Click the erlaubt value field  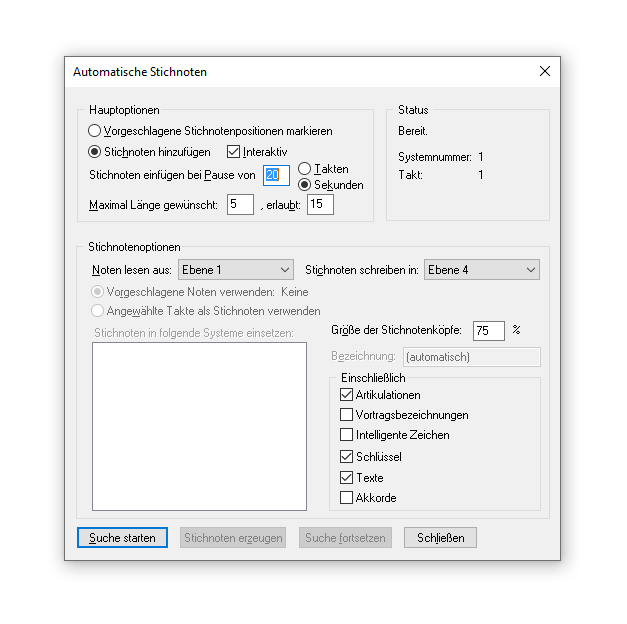(320, 204)
